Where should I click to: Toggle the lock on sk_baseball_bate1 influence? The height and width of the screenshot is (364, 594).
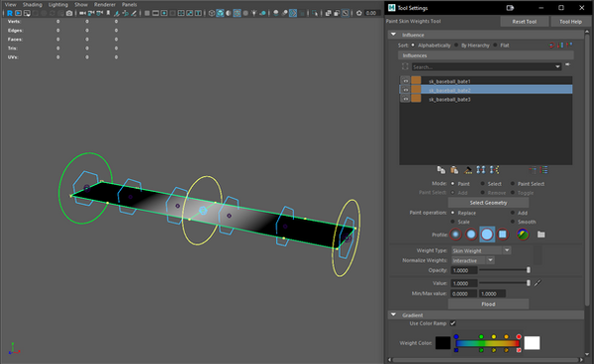405,80
